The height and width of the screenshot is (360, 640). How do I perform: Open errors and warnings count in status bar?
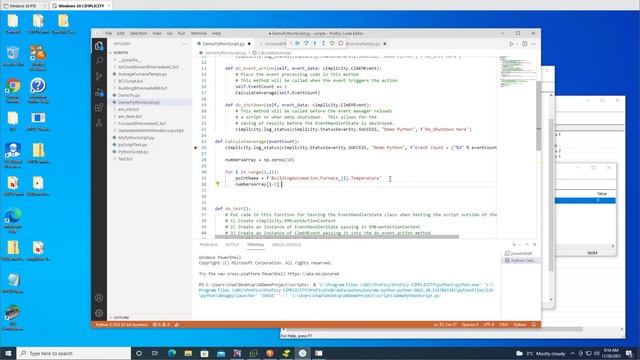[x=161, y=324]
